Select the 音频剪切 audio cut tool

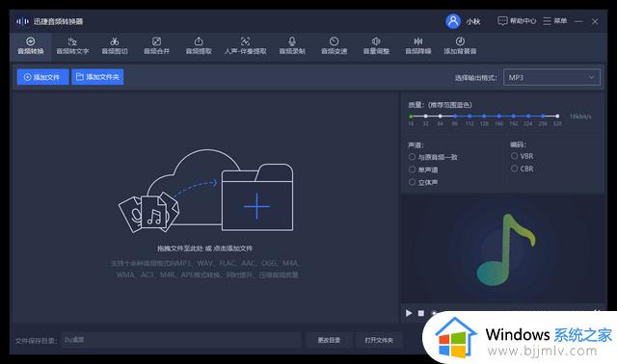tap(115, 46)
